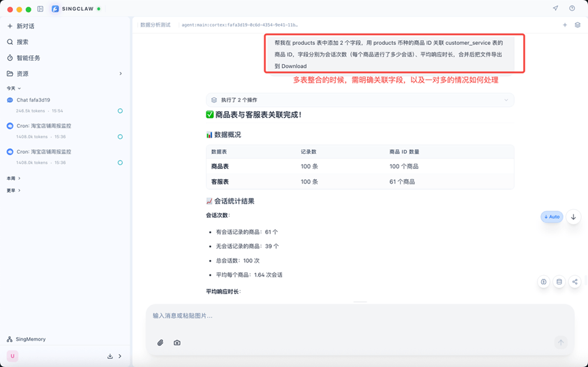Start a 新对话 from the sidebar
The image size is (588, 367).
pyautogui.click(x=25, y=26)
